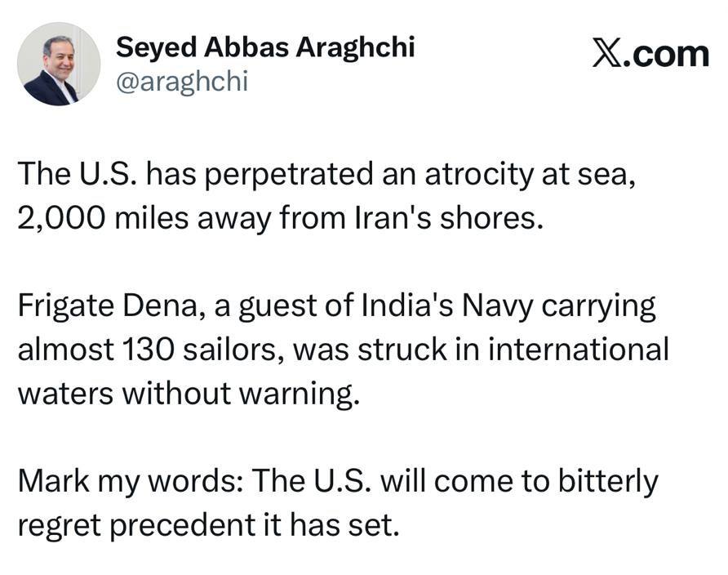Click the X logo in the corner
The image size is (728, 575).
(x=608, y=54)
